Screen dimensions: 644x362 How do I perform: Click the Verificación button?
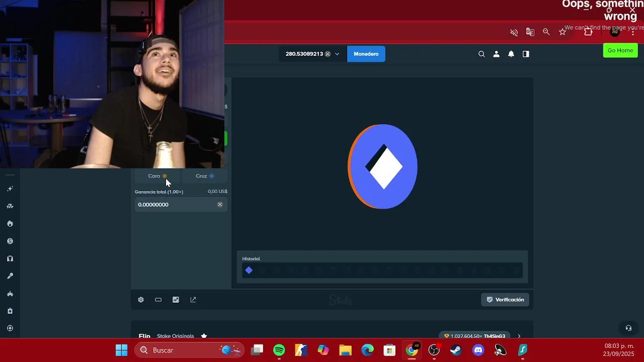click(x=505, y=300)
